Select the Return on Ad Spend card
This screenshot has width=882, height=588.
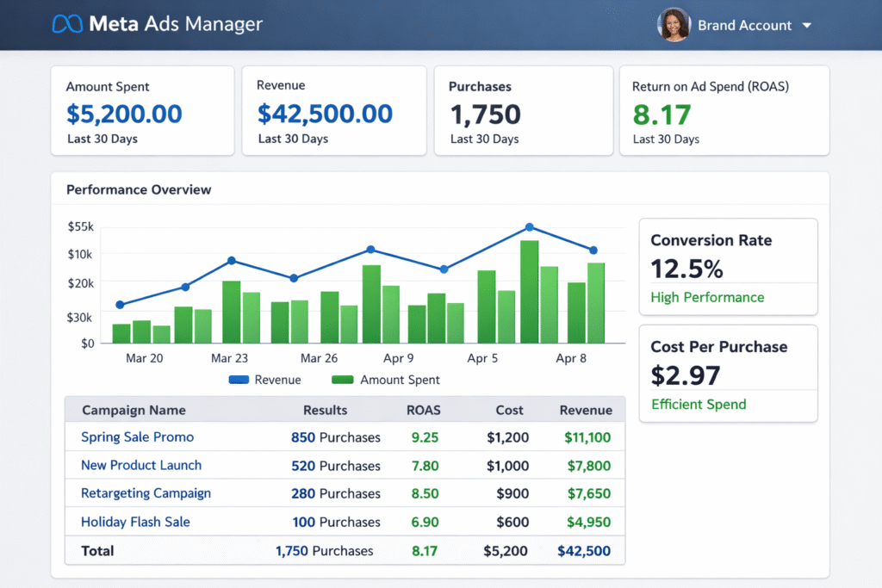click(724, 111)
